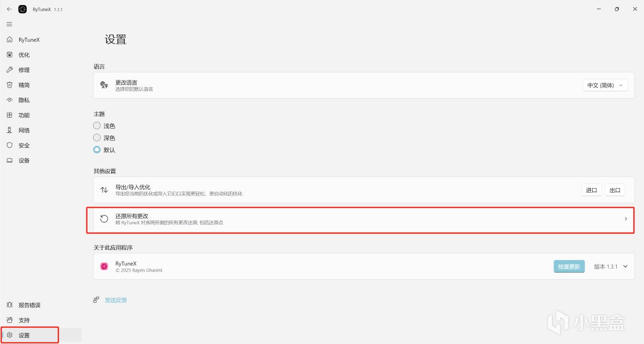The image size is (644, 344).
Task: Open the RyTuneX home page
Action: 29,40
